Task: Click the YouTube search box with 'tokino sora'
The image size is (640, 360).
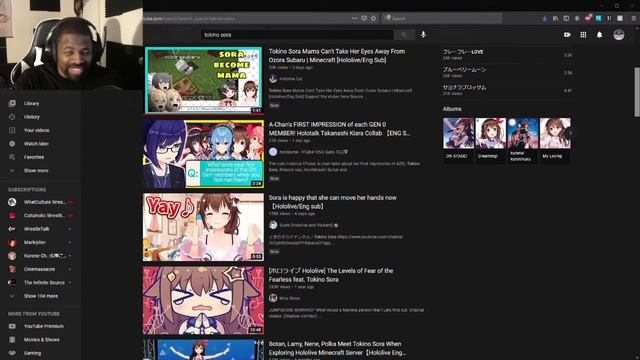Action: point(297,35)
